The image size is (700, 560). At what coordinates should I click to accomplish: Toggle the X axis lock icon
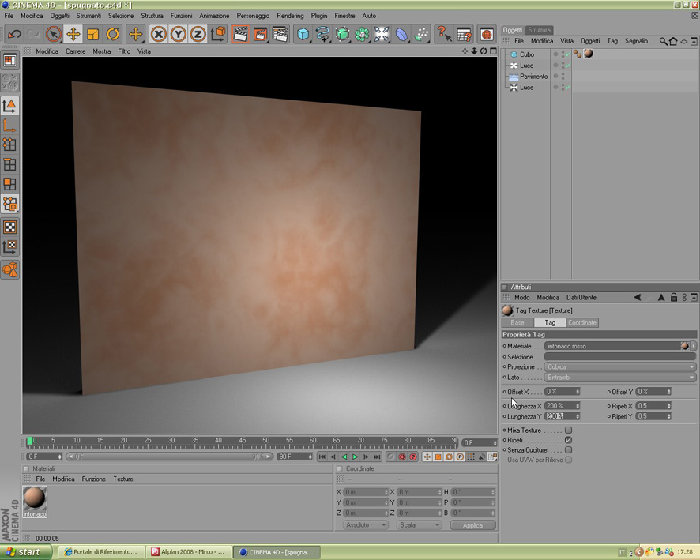[x=158, y=34]
